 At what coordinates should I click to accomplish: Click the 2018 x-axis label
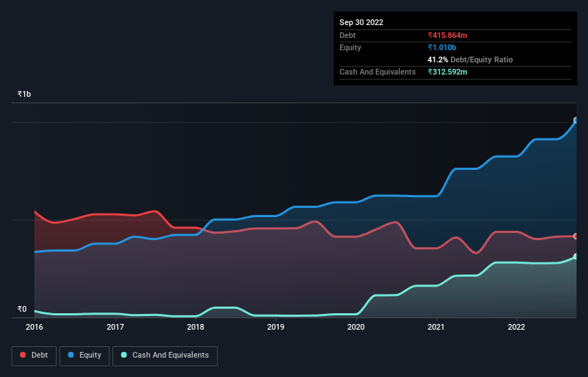click(x=196, y=327)
